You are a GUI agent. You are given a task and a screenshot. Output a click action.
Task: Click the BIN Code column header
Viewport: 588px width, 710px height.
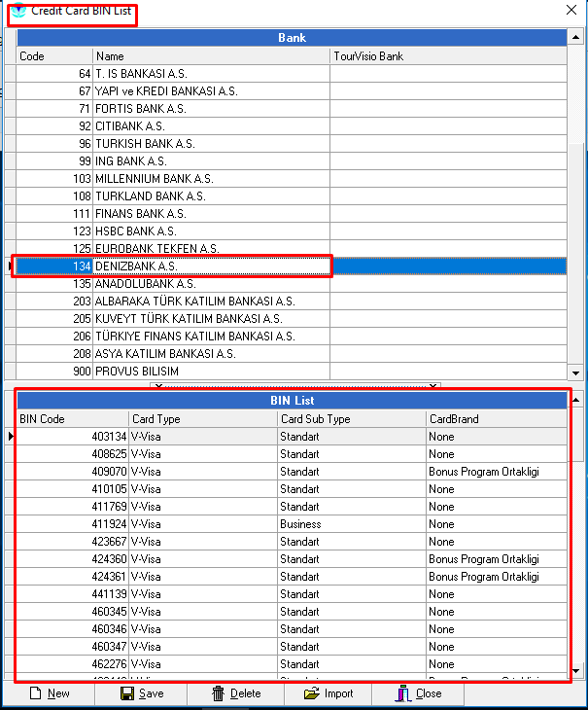pos(73,419)
